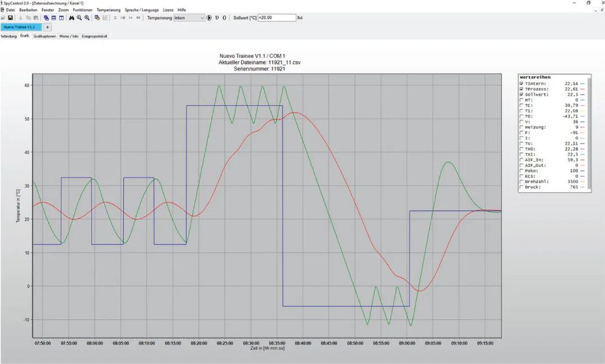The height and width of the screenshot is (364, 605).
Task: Open the Temperierung menu
Action: click(109, 10)
